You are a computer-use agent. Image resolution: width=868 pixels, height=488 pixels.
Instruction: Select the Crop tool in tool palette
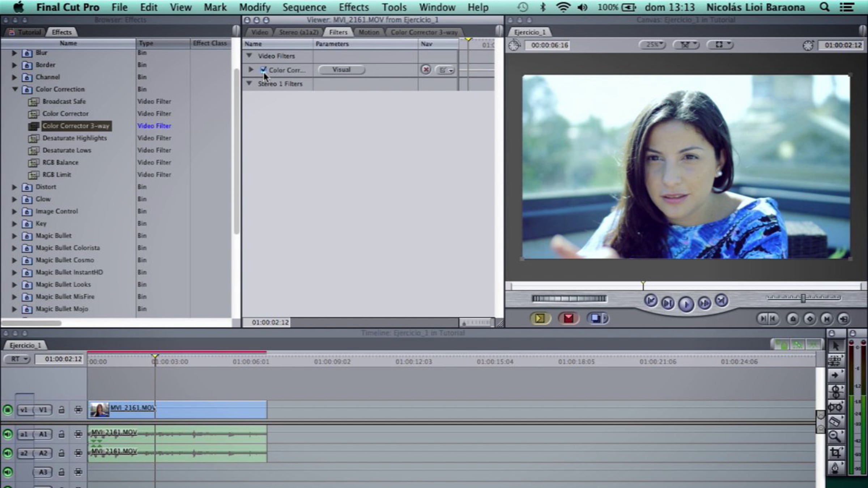[x=835, y=452]
